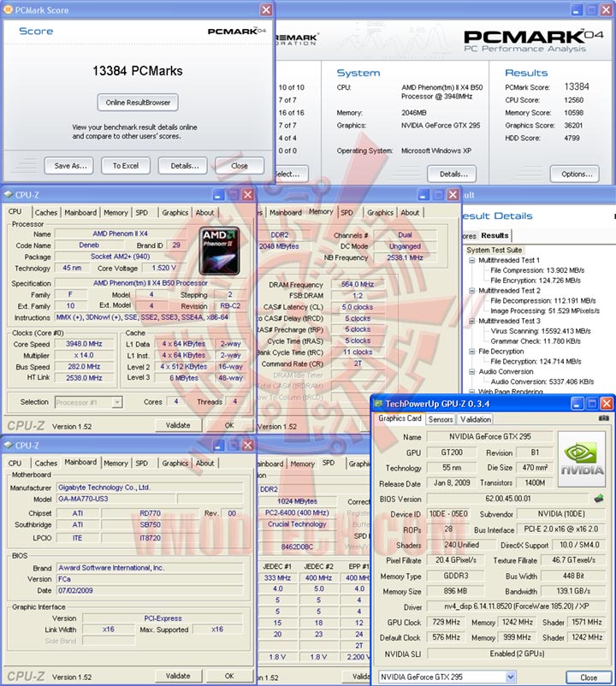616x686 pixels.
Task: Switch to Caches tab in CPU-Z CPU window
Action: coord(46,213)
